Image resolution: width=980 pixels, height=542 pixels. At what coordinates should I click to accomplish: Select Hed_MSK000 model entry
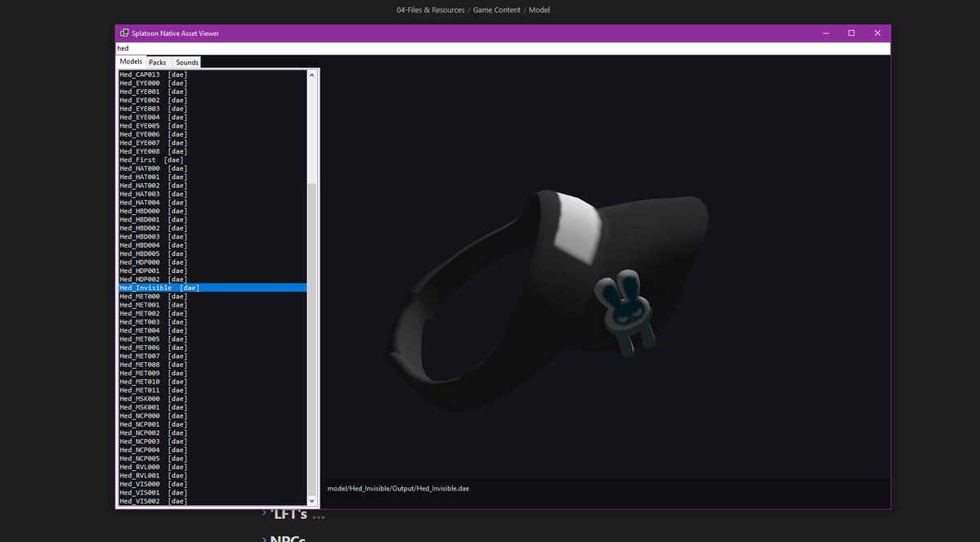[x=213, y=399]
